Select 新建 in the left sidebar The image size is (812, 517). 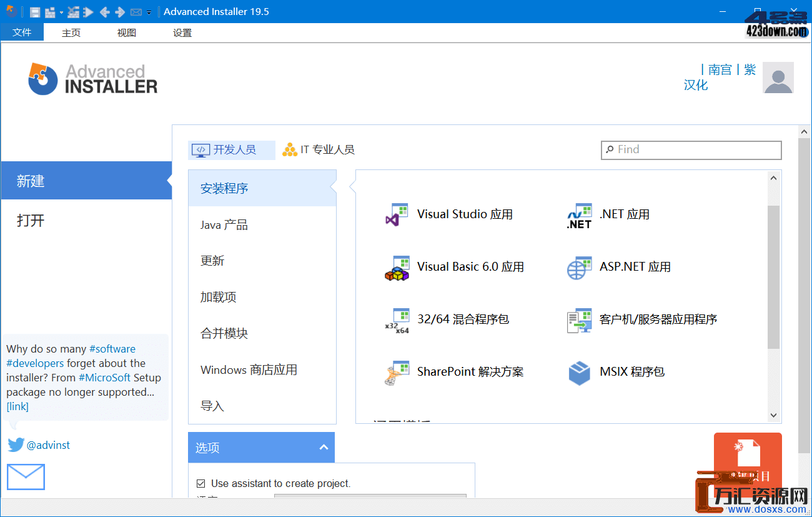[86, 181]
